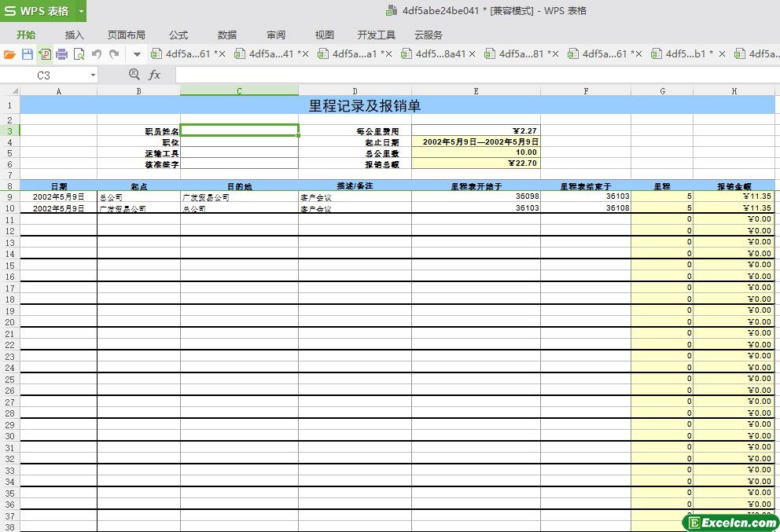Expand the WPS 表格 application menu arrow

click(x=81, y=11)
